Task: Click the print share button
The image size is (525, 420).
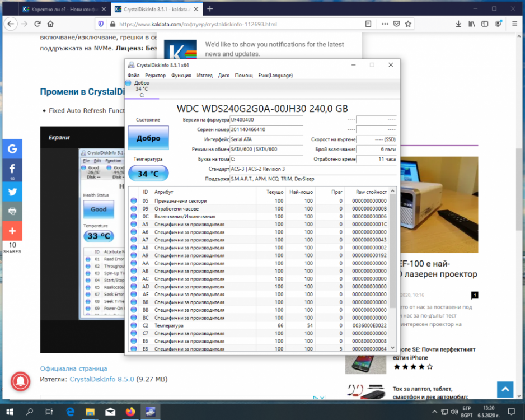Action: [12, 211]
